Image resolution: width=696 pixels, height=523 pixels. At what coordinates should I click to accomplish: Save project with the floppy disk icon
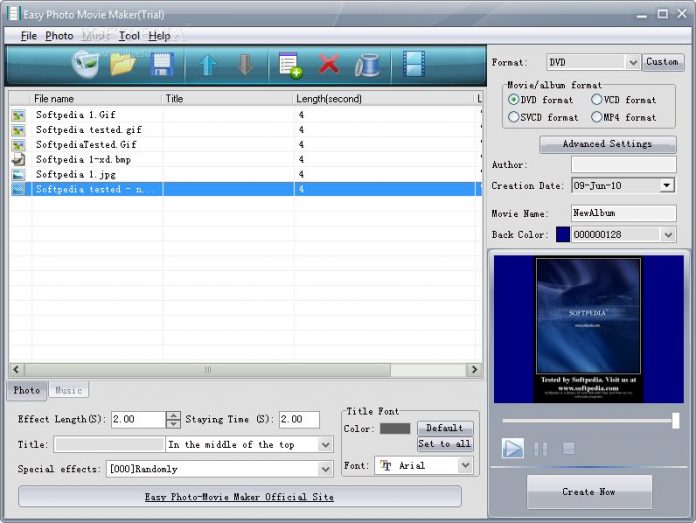point(162,65)
